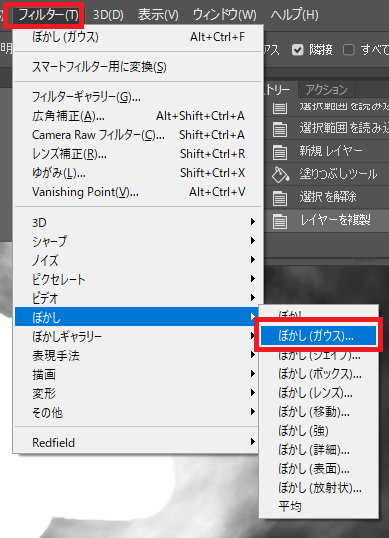Choose ぼかし (レンズ)... in submenu

(319, 393)
